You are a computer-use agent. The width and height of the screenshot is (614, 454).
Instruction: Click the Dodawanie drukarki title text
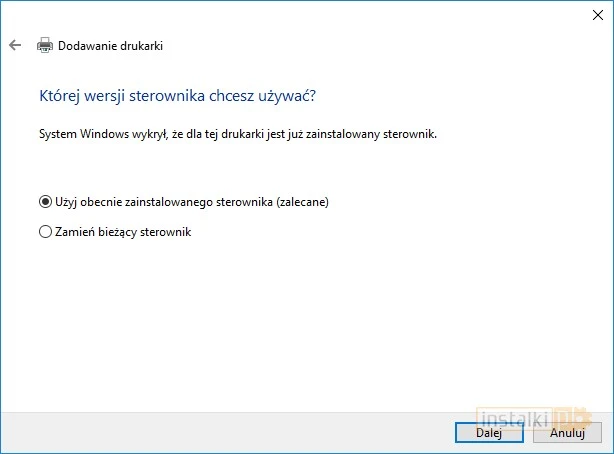110,45
